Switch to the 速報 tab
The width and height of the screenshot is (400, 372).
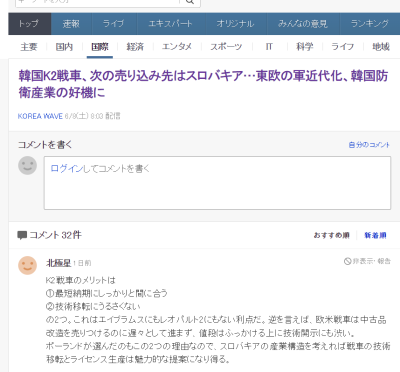[x=71, y=24]
